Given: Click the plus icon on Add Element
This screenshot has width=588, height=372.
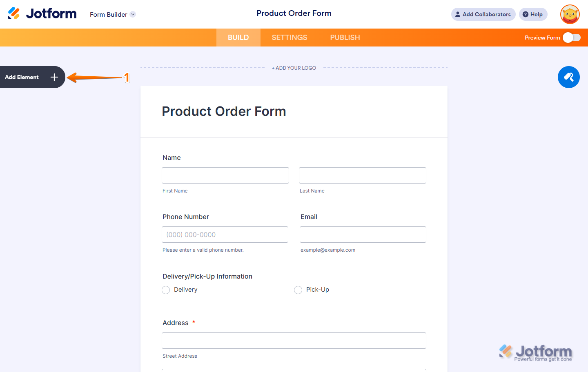Looking at the screenshot, I should click(54, 77).
